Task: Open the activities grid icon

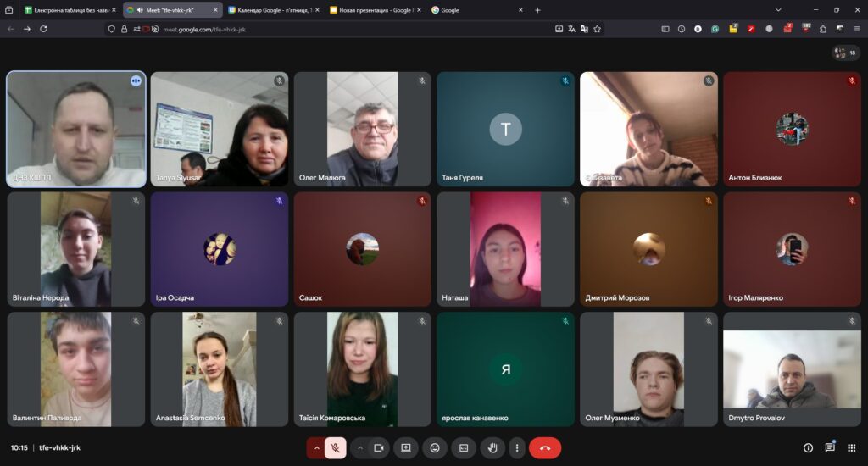Action: click(x=851, y=447)
